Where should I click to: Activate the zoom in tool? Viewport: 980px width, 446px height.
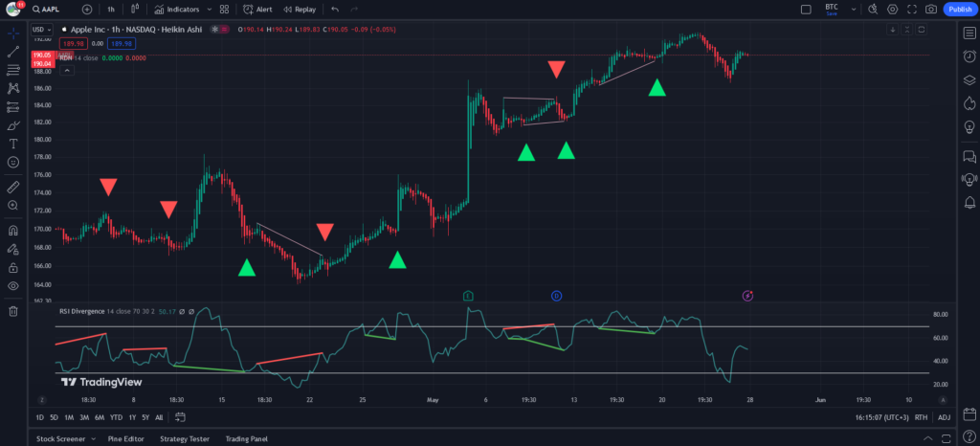point(13,205)
